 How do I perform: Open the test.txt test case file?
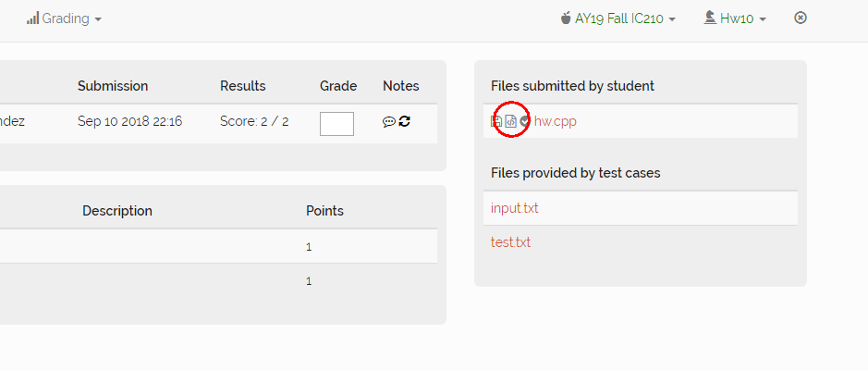point(510,242)
